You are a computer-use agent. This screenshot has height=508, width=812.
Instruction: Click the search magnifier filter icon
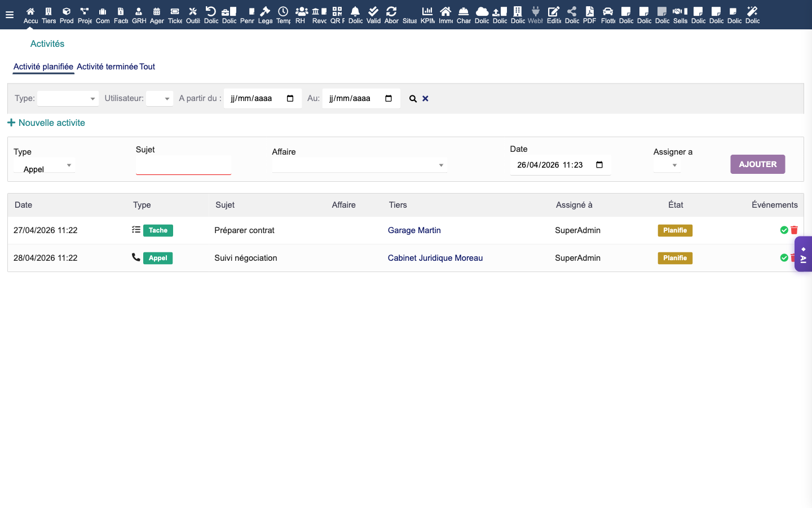[413, 99]
